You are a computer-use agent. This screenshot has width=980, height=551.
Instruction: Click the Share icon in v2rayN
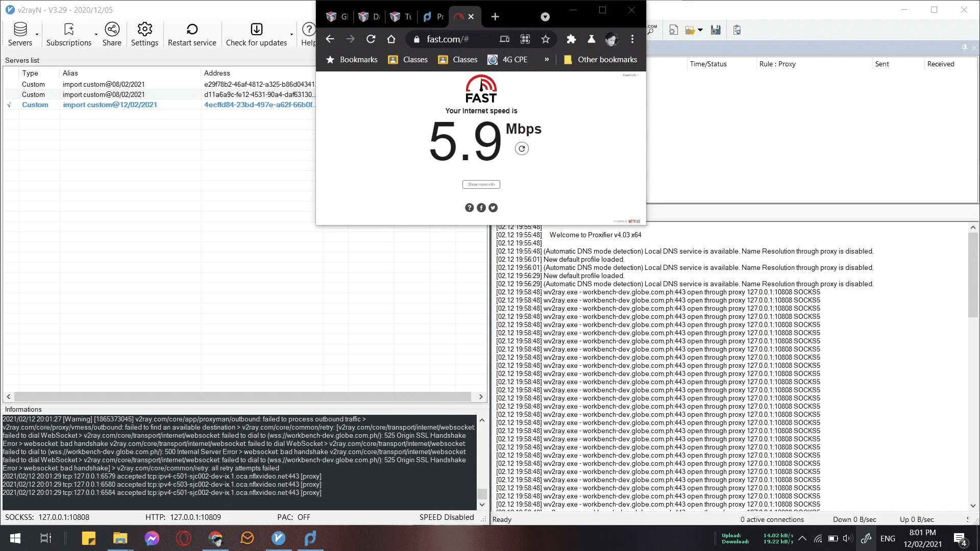point(112,34)
